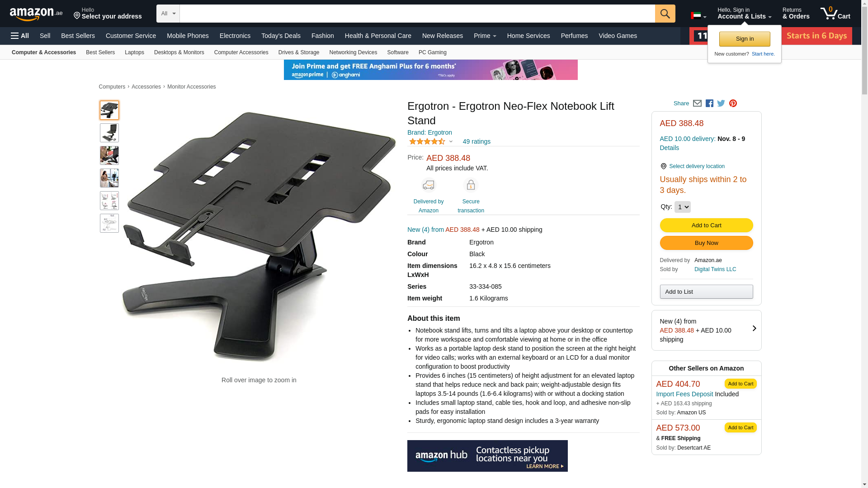
Task: Click the yellow Add to Cart button
Action: (x=706, y=225)
